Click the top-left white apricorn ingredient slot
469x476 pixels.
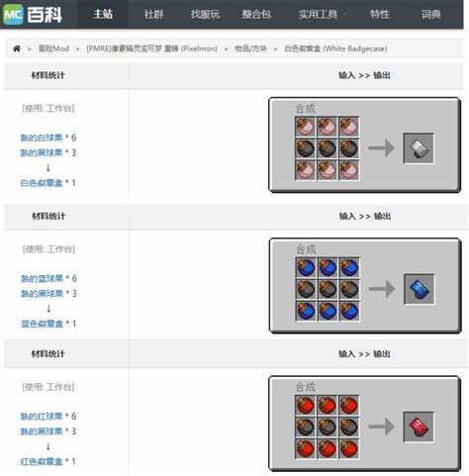(306, 127)
